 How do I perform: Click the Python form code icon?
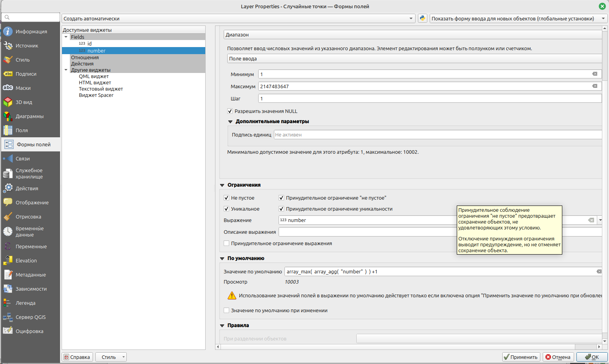tap(422, 18)
